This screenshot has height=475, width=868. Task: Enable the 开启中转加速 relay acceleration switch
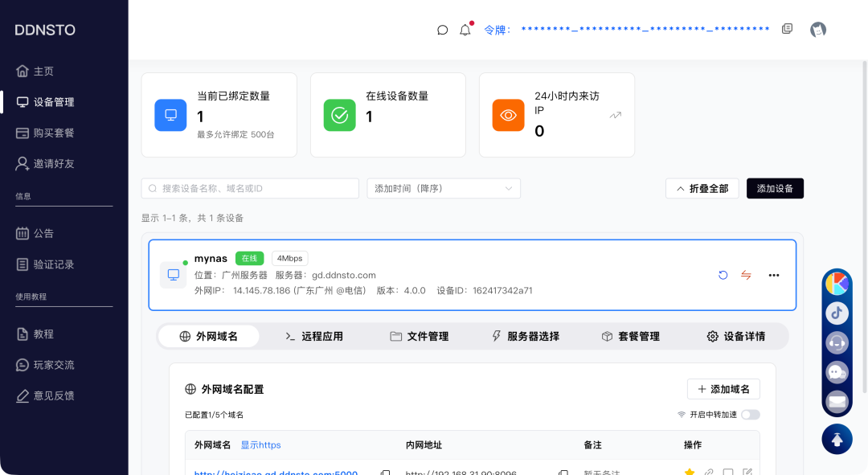[x=750, y=415]
